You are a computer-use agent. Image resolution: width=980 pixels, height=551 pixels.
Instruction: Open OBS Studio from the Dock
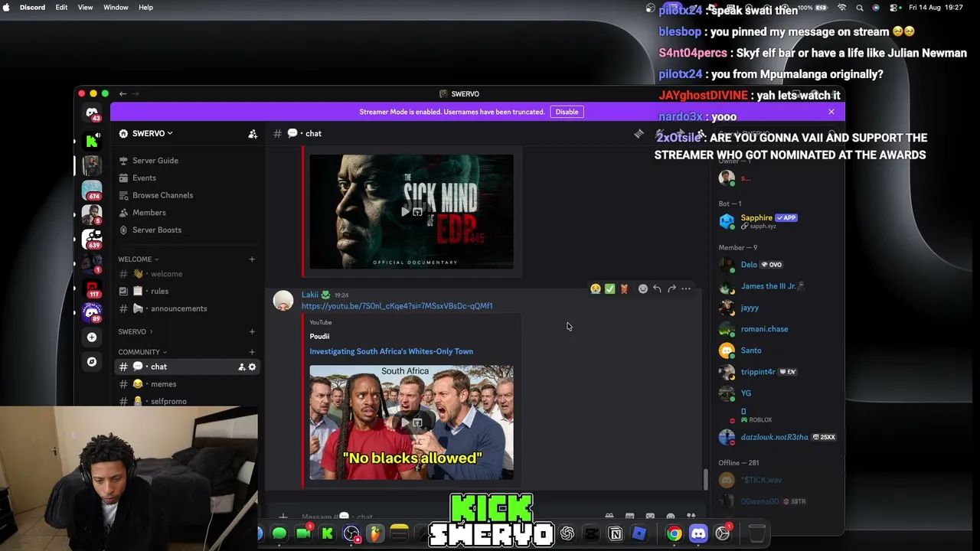click(x=351, y=534)
